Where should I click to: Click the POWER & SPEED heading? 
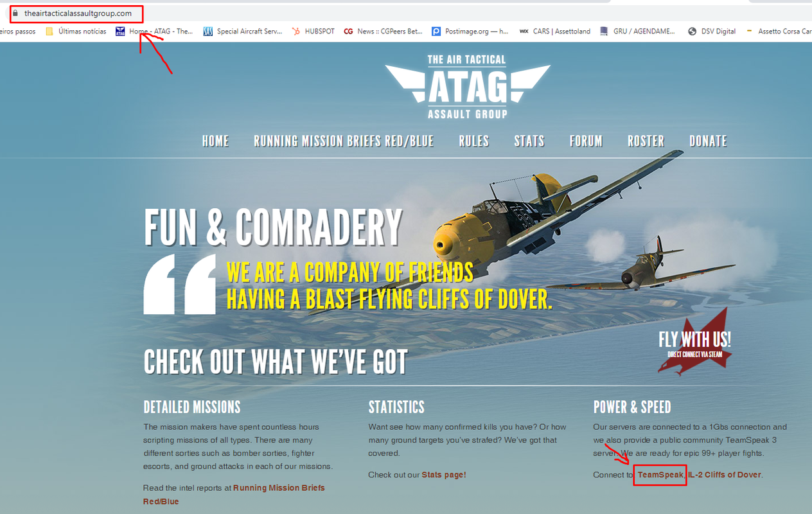[x=632, y=407]
